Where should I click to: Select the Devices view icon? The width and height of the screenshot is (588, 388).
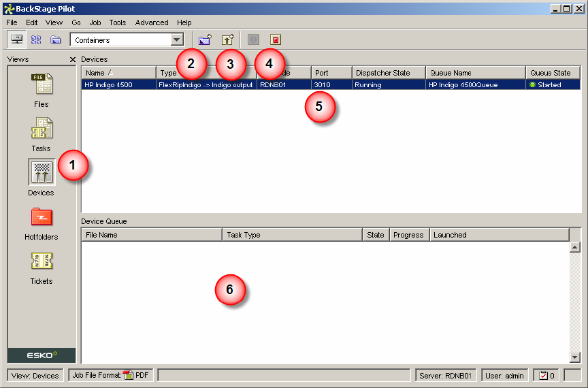tap(42, 172)
